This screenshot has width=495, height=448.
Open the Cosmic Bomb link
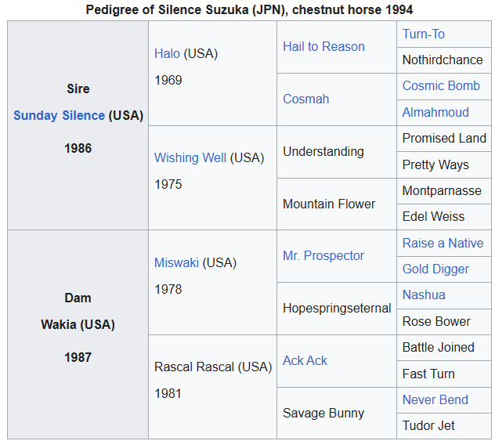coord(441,86)
